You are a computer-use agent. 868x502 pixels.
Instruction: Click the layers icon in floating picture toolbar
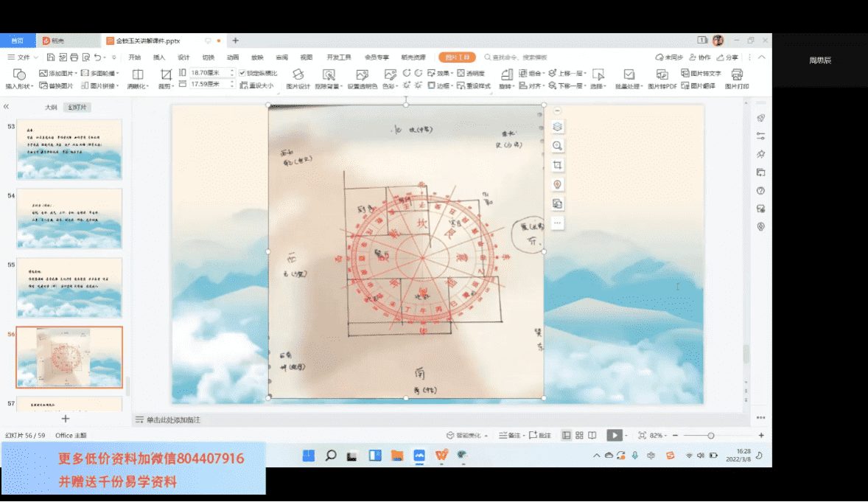point(558,126)
